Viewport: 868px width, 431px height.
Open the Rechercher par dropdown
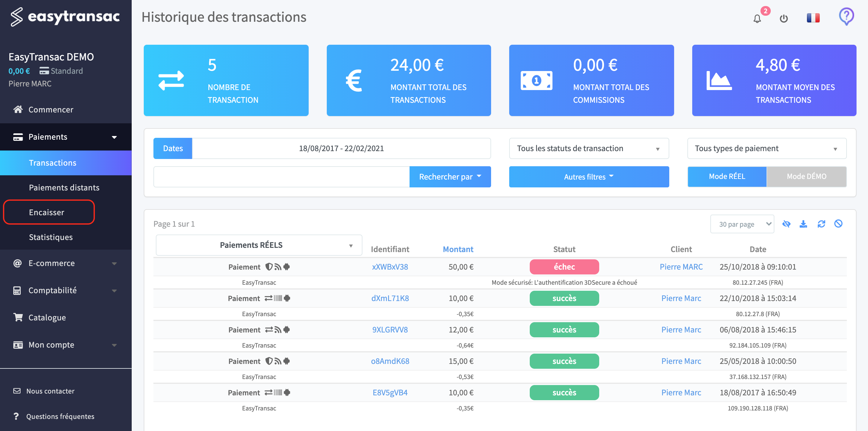tap(450, 177)
